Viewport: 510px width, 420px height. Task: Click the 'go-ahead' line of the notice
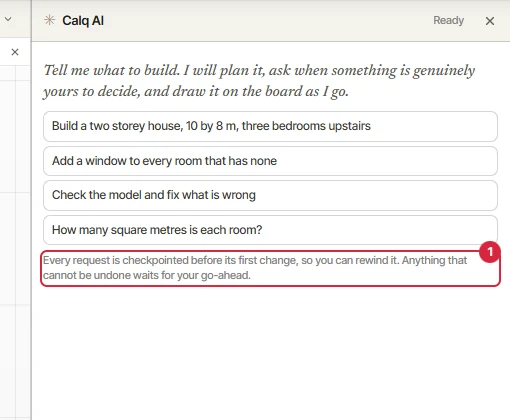pyautogui.click(x=147, y=275)
